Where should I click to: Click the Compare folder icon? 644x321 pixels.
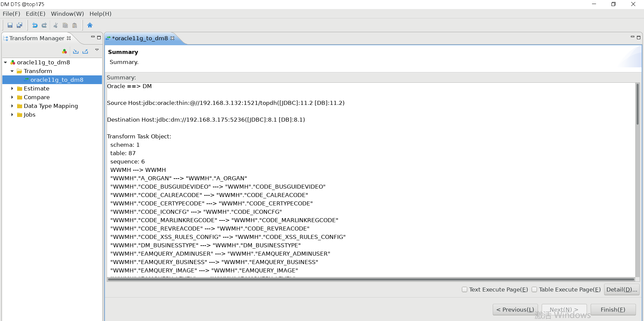pyautogui.click(x=19, y=97)
